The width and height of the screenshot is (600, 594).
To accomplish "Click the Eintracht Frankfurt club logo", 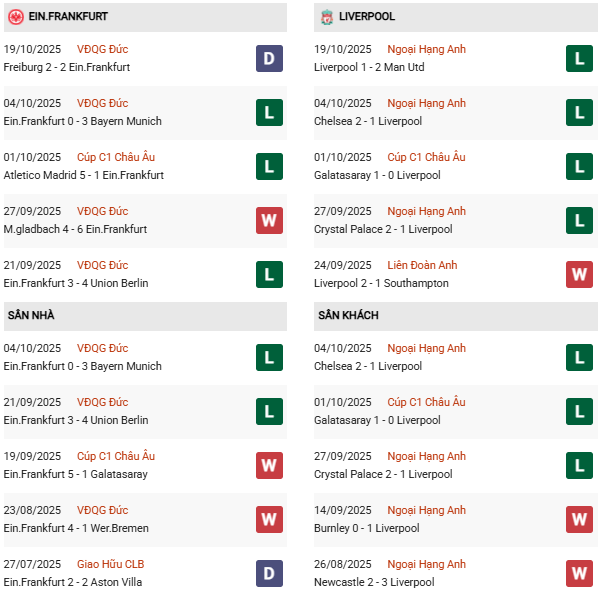I will click(15, 17).
